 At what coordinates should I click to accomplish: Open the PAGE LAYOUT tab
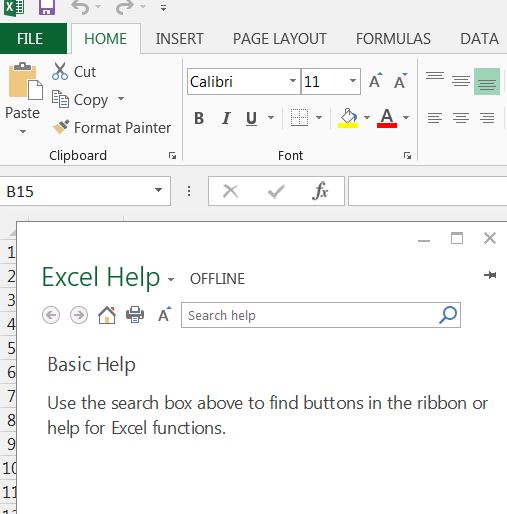(280, 39)
